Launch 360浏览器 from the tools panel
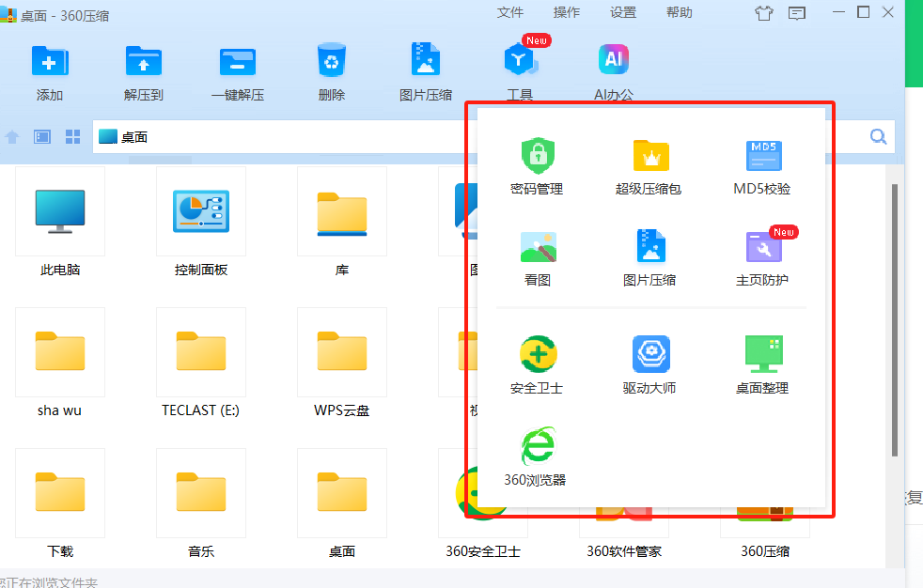Viewport: 923px width, 588px height. pos(536,456)
